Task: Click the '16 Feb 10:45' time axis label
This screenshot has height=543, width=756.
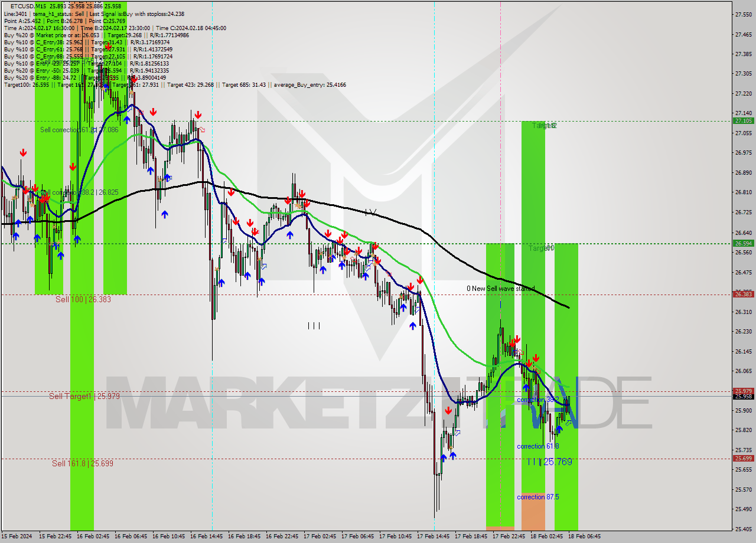Action: click(169, 537)
